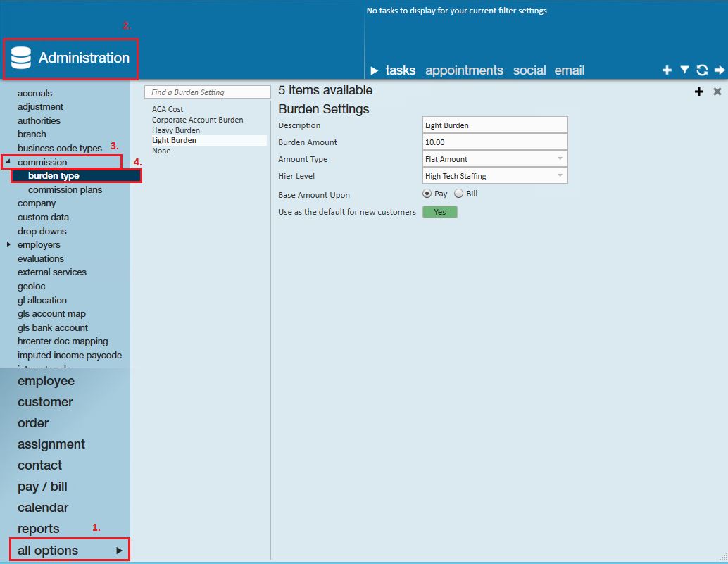Open imputed income paycode in the tree
This screenshot has width=728, height=564.
point(70,355)
